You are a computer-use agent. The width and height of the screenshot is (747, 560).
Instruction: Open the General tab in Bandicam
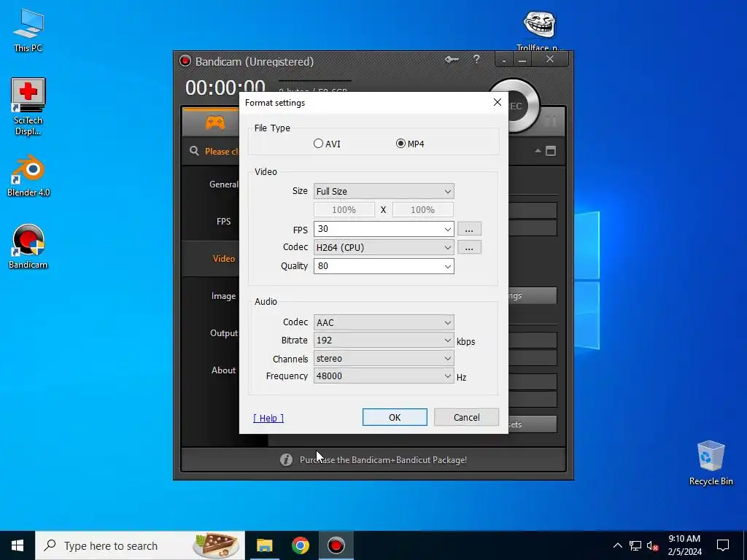point(223,184)
